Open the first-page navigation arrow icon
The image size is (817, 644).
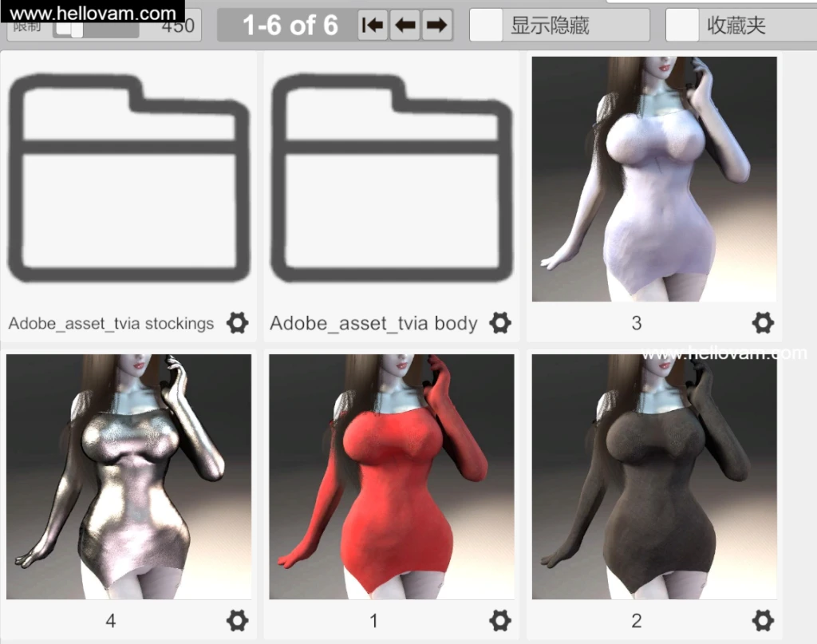tap(372, 25)
